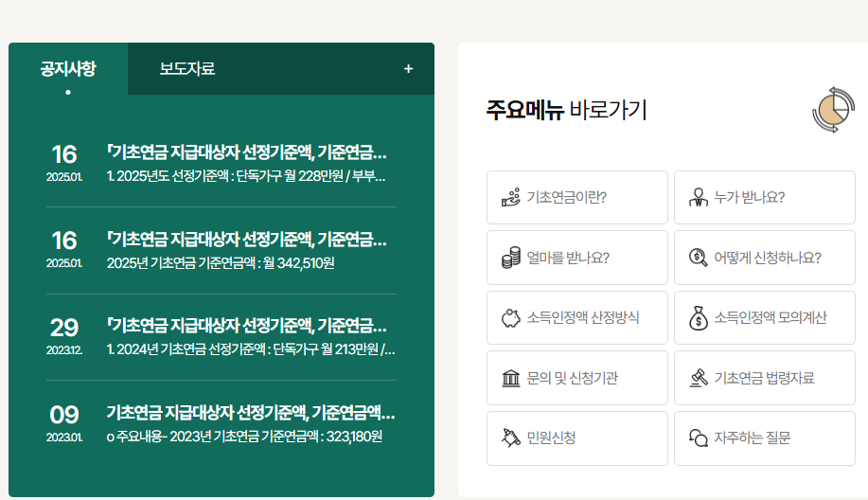Click the coin stack icon for 얼마를 받나요?
The image size is (868, 500).
(x=511, y=258)
